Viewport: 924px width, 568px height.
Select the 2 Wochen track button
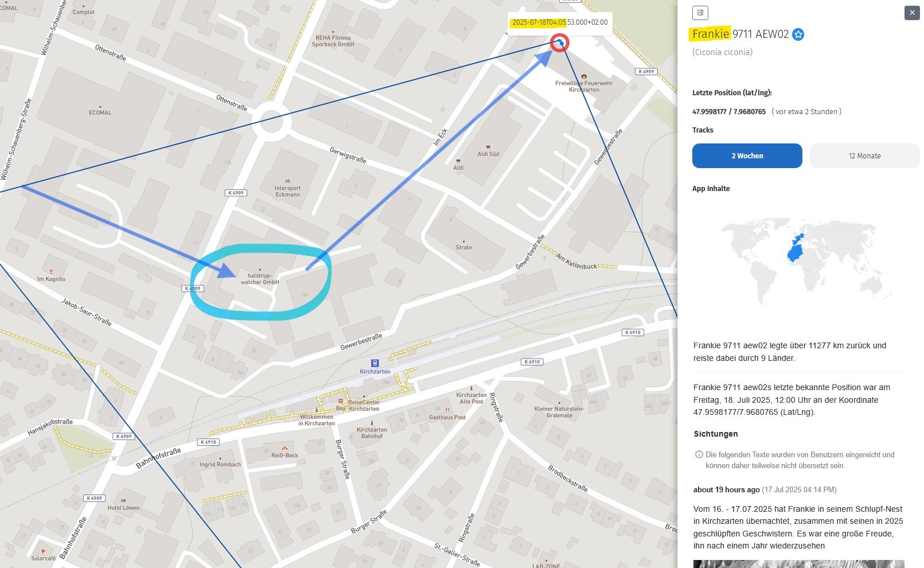click(747, 156)
